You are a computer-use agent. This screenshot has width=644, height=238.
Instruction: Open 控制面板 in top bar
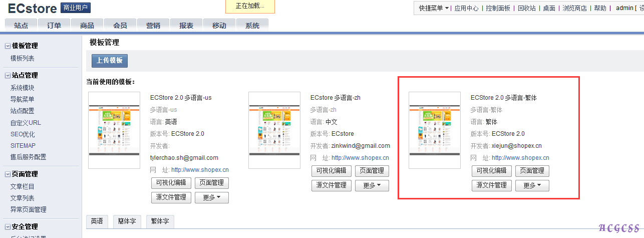point(498,8)
